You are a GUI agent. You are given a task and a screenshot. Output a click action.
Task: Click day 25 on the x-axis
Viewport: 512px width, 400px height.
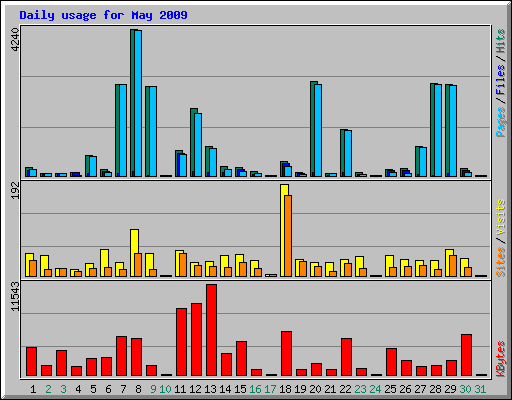[390, 389]
